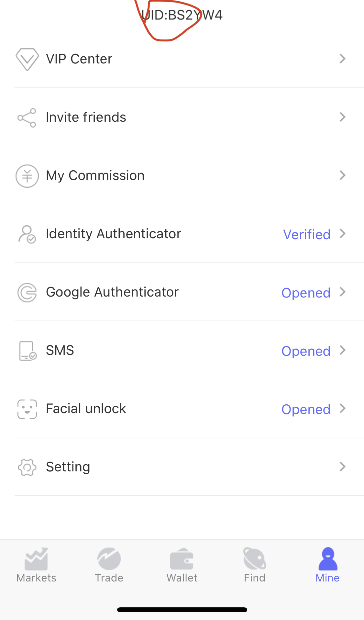The image size is (364, 620).
Task: Go to the Trade tab
Action: tap(109, 565)
